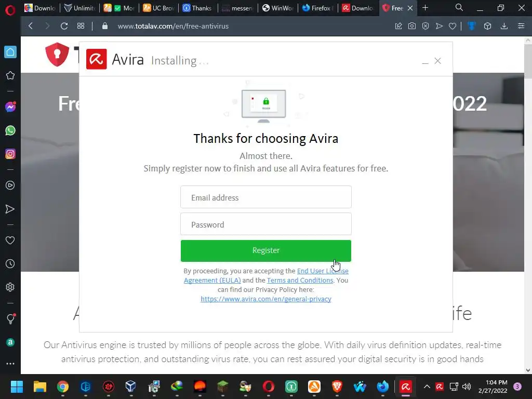Click the Email address field
This screenshot has height=399, width=532.
click(265, 197)
